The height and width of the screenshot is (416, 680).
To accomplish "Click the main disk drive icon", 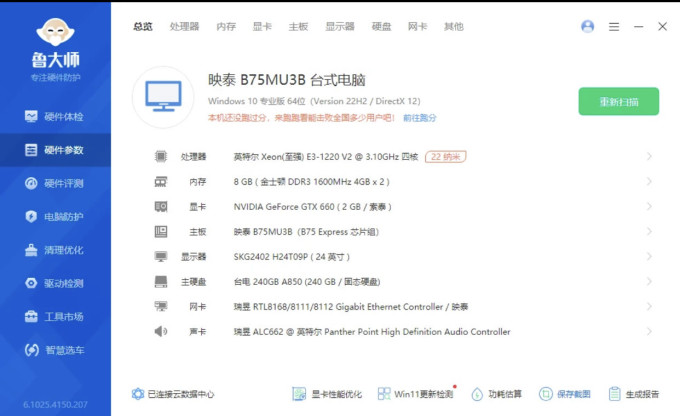I will [x=161, y=282].
